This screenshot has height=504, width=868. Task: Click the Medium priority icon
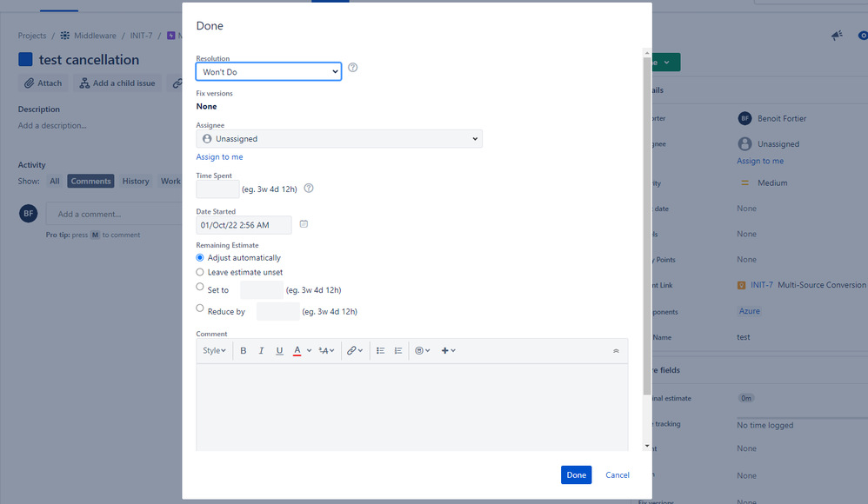(744, 182)
